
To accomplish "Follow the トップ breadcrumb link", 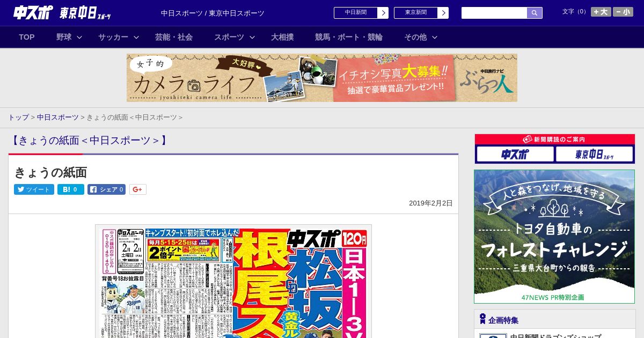I will pos(18,117).
